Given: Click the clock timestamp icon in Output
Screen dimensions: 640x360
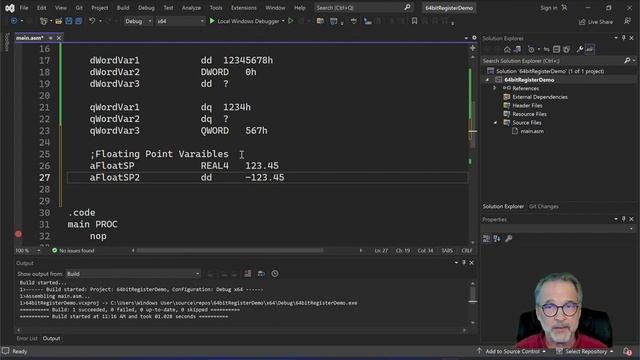Looking at the screenshot, I should click(275, 273).
